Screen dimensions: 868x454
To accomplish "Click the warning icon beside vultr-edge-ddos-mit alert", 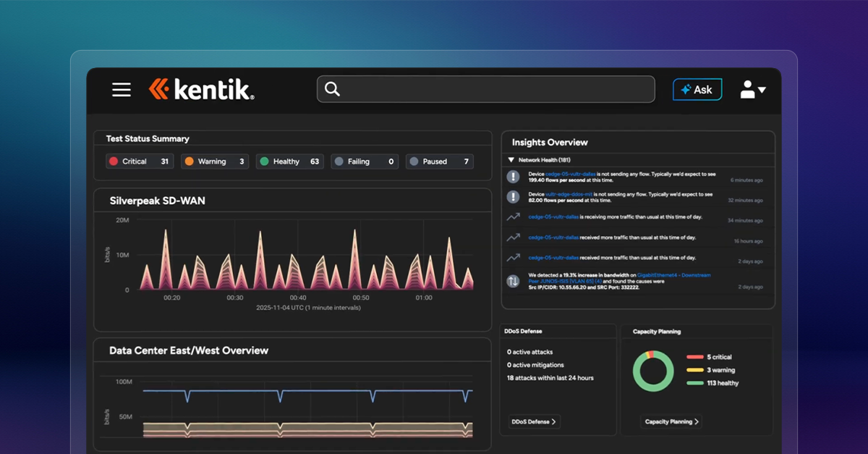I will click(x=514, y=197).
